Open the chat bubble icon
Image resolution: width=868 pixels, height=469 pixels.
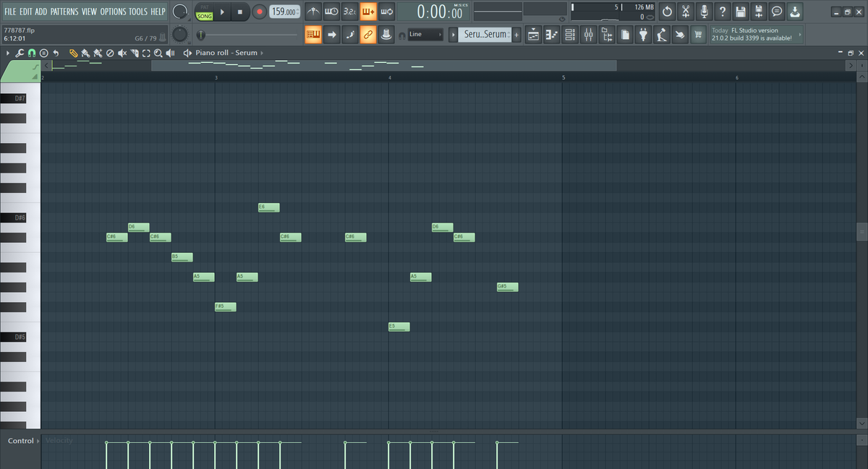coord(777,12)
